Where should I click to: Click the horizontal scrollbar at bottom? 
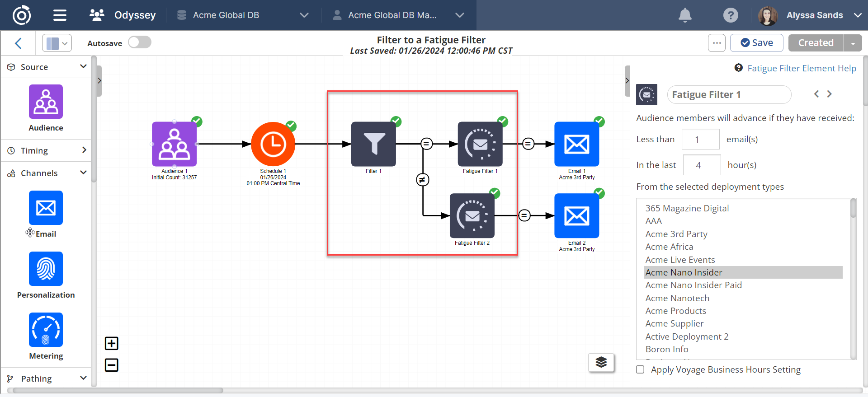118,390
